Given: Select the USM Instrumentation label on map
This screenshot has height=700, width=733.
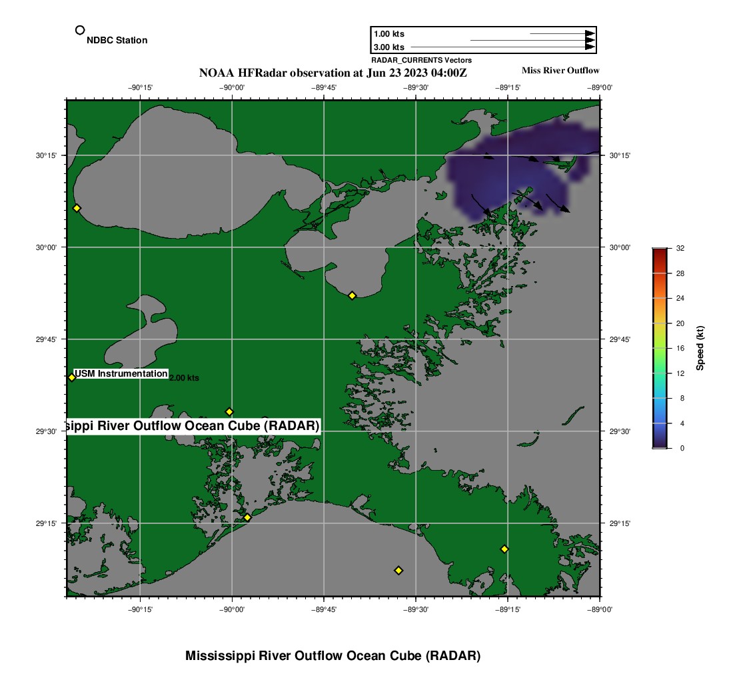Looking at the screenshot, I should pyautogui.click(x=121, y=374).
